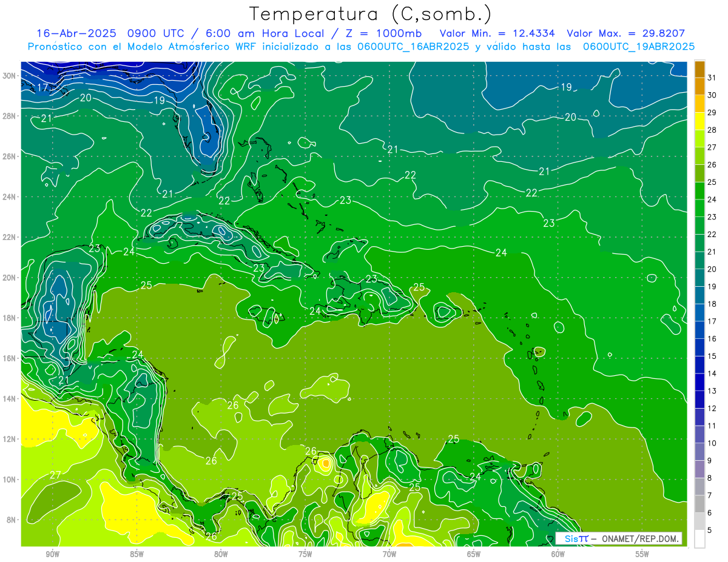Viewport: 728px width, 562px height.
Task: Click the color scale label 5
Action: 710,530
